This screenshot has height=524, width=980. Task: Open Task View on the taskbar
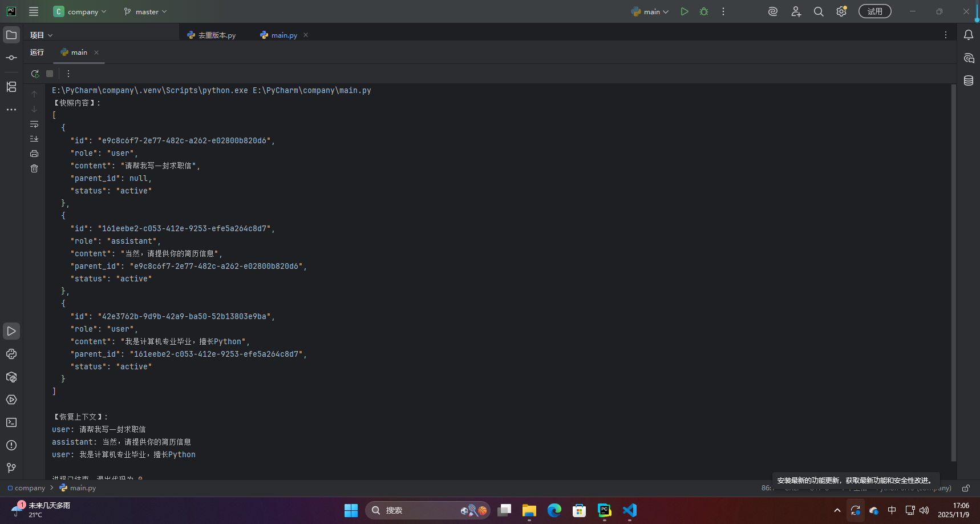[x=504, y=510]
